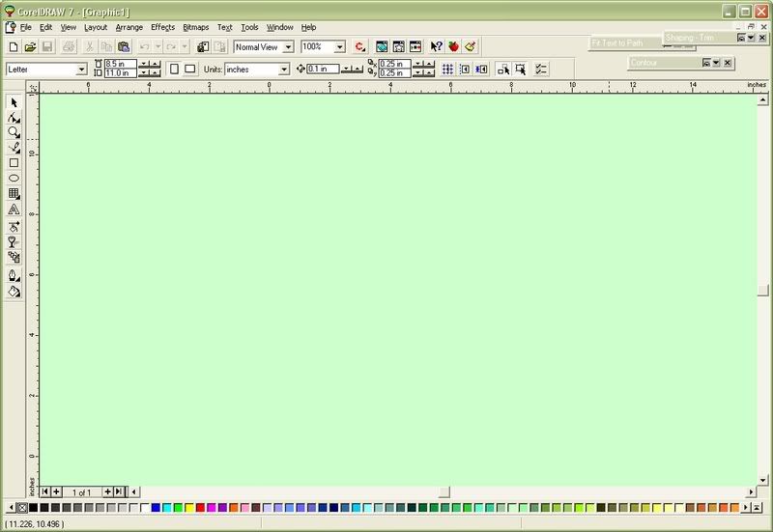Select the Ellipse tool

tap(14, 179)
